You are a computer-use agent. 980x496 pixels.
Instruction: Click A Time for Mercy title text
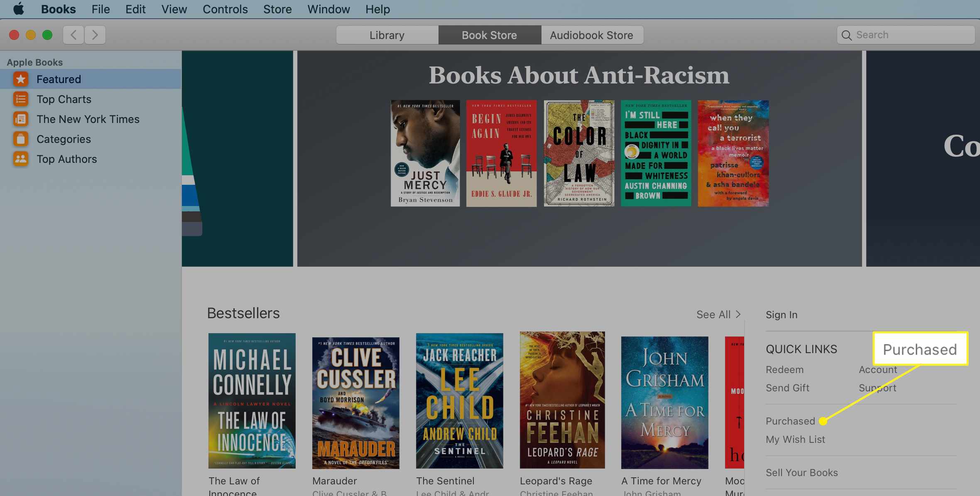pos(661,481)
